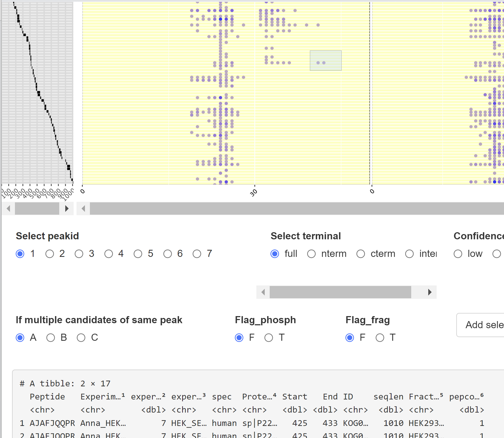Image resolution: width=504 pixels, height=438 pixels.
Task: Click the Start column header
Action: (295, 397)
